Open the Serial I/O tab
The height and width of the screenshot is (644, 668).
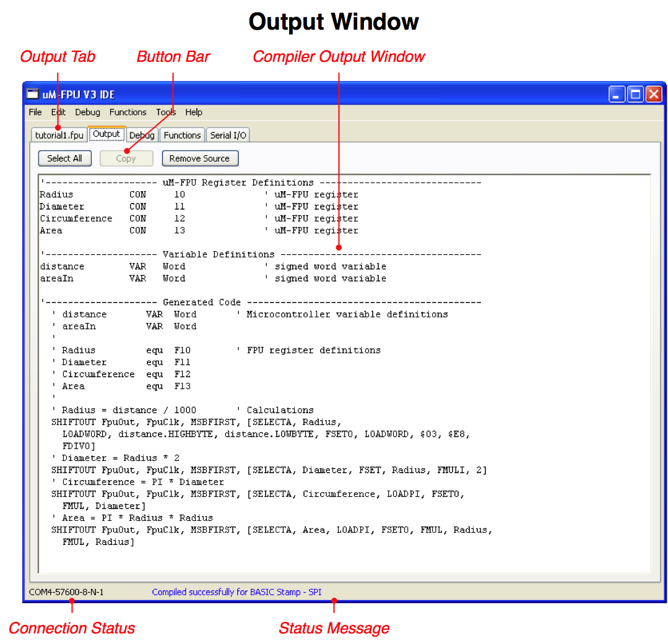click(x=228, y=135)
